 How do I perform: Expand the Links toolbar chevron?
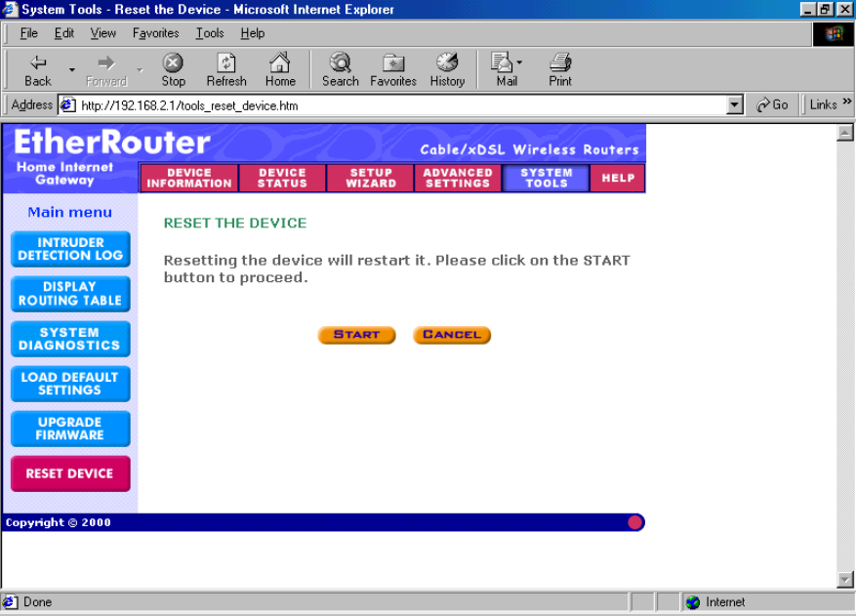(846, 102)
